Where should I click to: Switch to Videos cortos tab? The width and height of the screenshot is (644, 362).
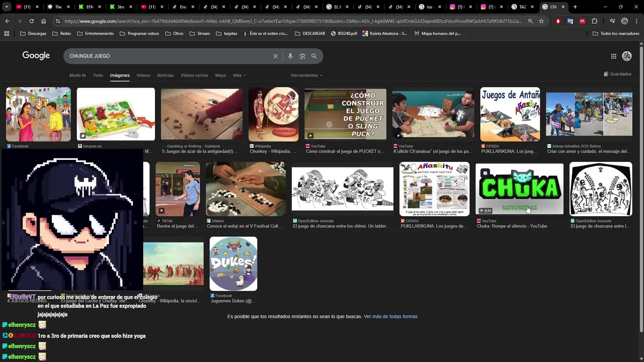coord(194,75)
